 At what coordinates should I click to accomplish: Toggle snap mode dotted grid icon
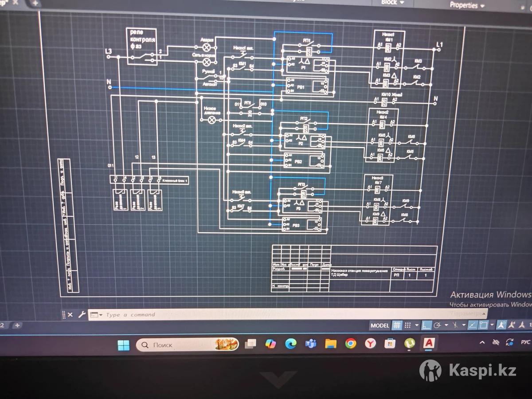407,325
